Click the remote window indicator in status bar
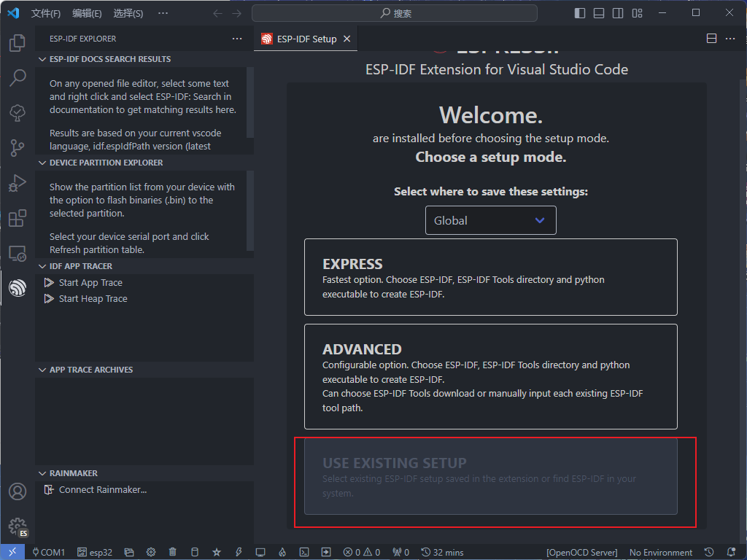This screenshot has width=747, height=560. pyautogui.click(x=12, y=552)
